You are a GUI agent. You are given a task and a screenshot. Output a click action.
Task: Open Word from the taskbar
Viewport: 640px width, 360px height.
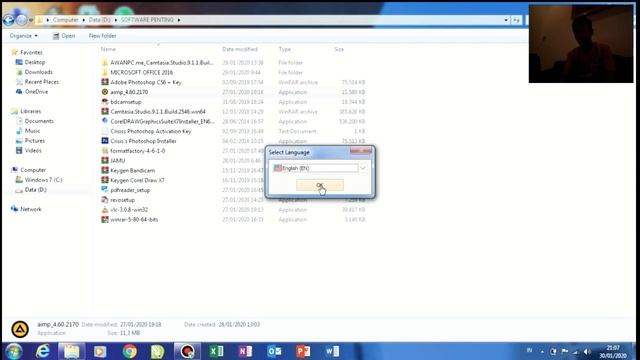point(332,351)
